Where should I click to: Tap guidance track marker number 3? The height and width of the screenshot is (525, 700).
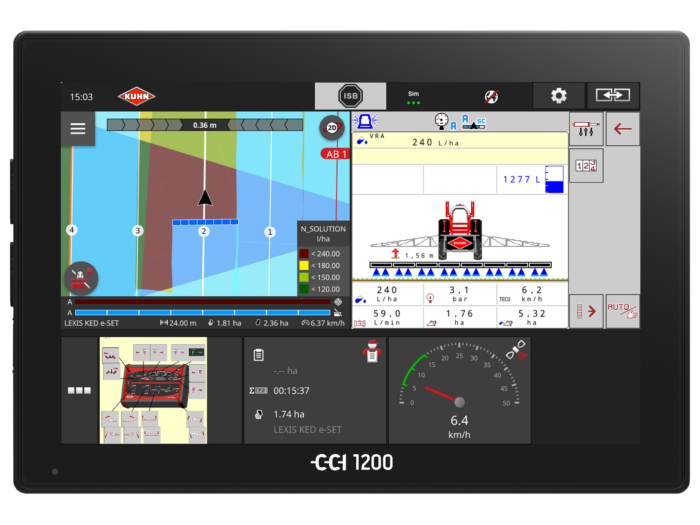[138, 230]
